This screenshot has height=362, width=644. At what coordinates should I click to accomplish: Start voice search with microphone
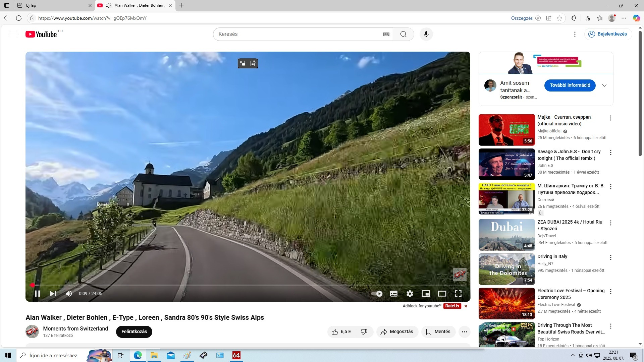pyautogui.click(x=426, y=34)
